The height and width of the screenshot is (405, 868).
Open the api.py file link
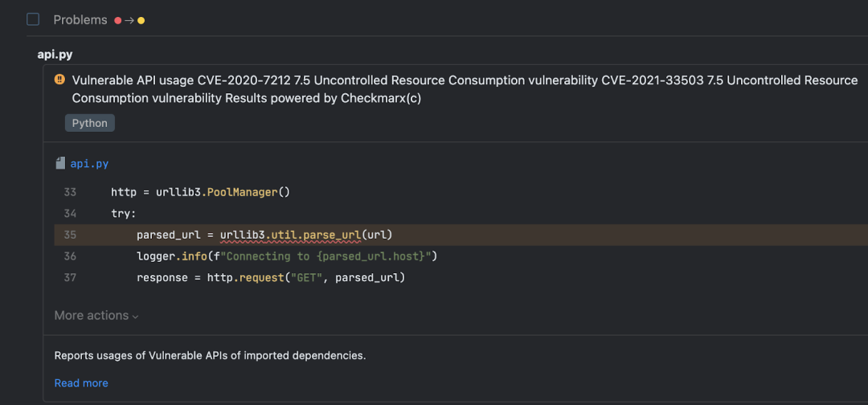point(89,164)
